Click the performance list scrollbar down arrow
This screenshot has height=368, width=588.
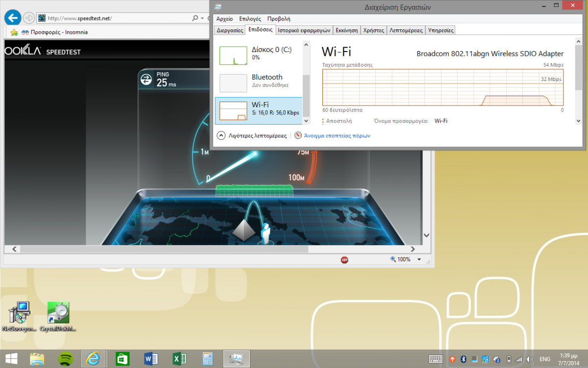[x=307, y=121]
